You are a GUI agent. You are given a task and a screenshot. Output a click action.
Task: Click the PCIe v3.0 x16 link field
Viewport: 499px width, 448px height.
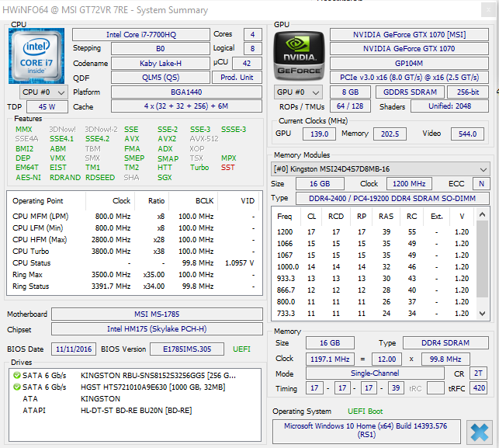click(x=409, y=78)
